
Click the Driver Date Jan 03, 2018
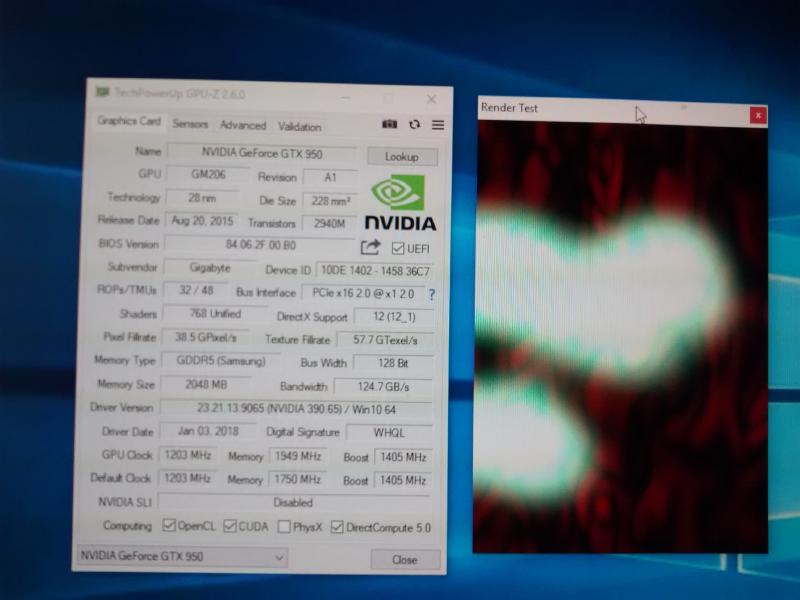pos(208,431)
